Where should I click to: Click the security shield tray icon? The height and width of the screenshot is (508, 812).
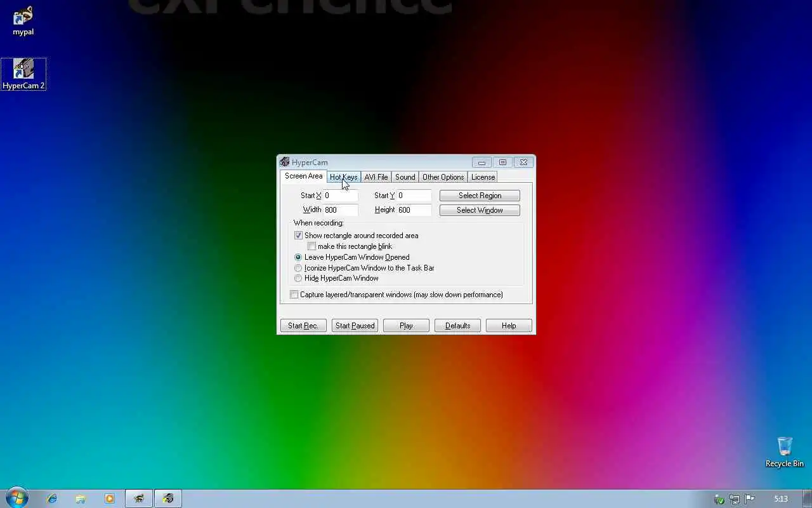[719, 499]
